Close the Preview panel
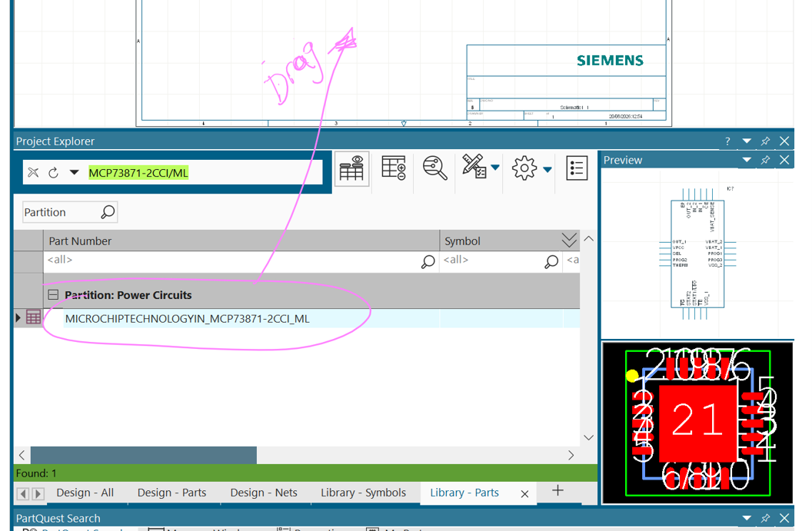812x531 pixels. tap(784, 160)
